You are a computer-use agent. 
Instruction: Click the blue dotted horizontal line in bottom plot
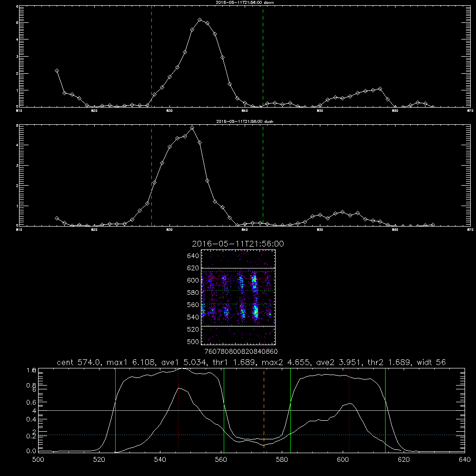point(251,435)
